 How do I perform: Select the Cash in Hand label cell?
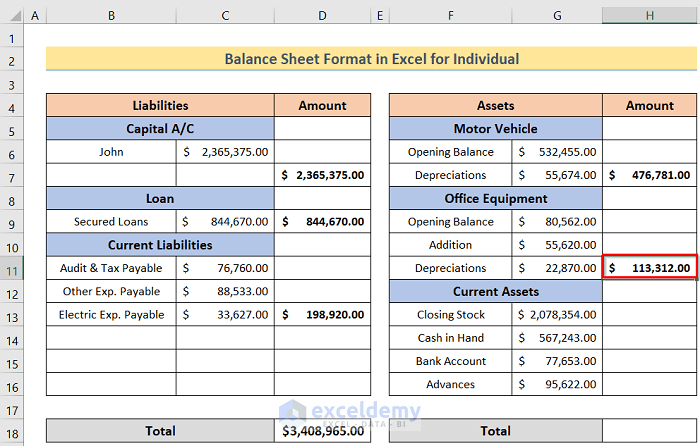(451, 338)
